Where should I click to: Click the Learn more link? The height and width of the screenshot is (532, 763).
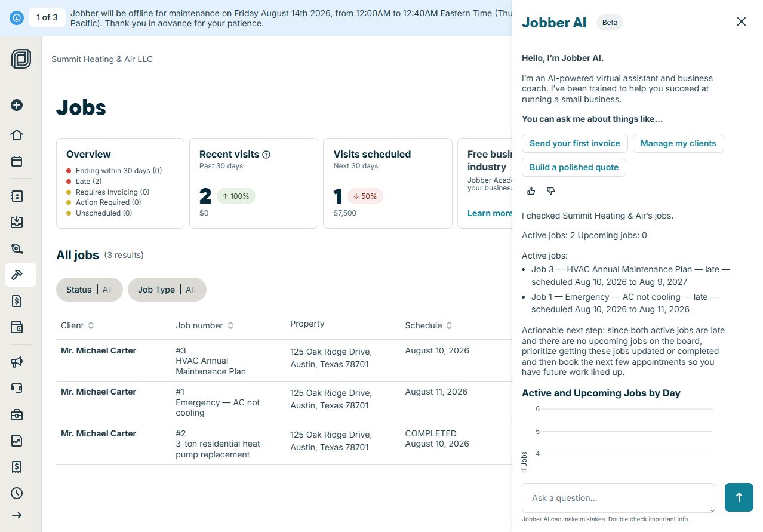pos(490,213)
